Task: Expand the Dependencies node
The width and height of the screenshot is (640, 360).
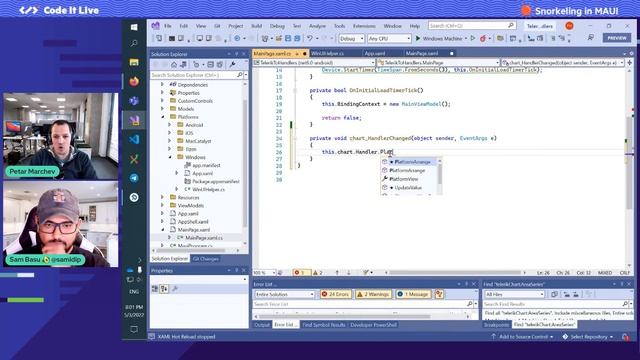Action: (162, 84)
